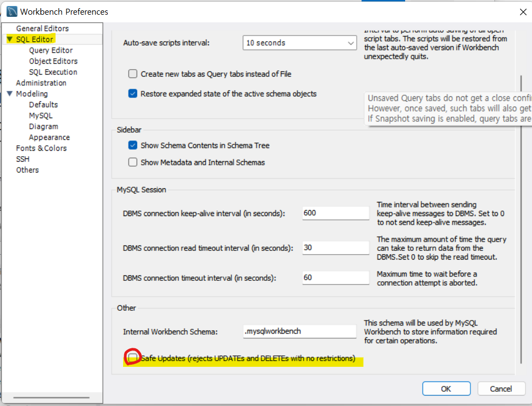Open Others preferences page
The width and height of the screenshot is (532, 406).
pos(27,170)
